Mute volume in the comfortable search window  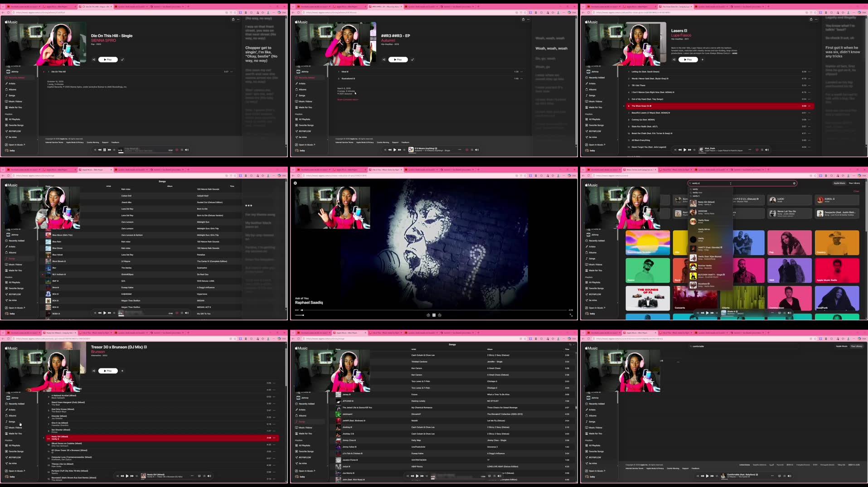click(x=789, y=476)
